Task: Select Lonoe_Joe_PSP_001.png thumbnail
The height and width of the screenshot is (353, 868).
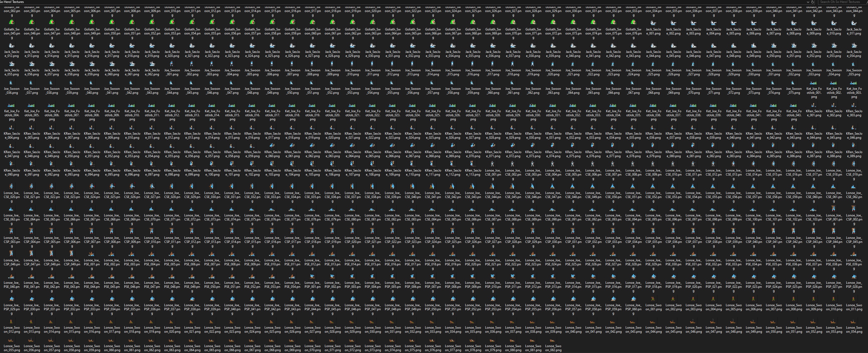Action: [312, 276]
